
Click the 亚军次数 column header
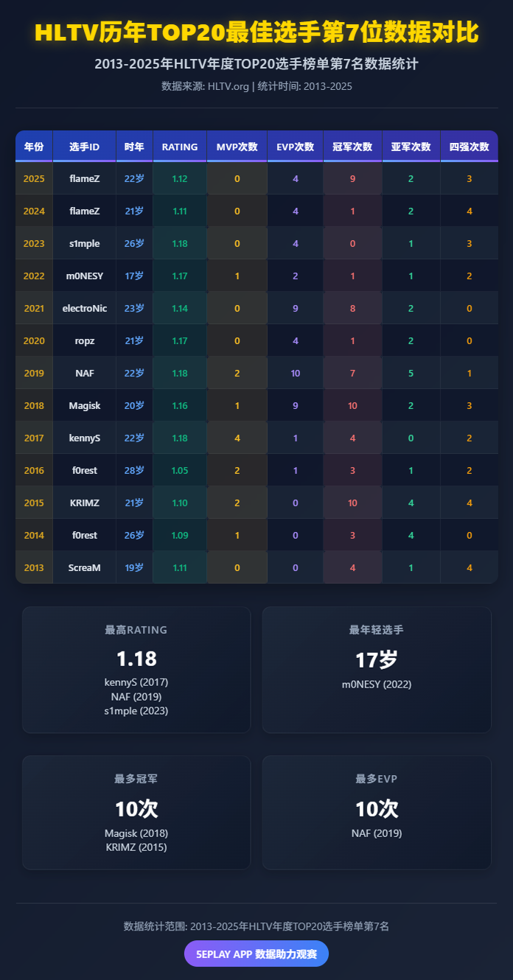coord(411,147)
